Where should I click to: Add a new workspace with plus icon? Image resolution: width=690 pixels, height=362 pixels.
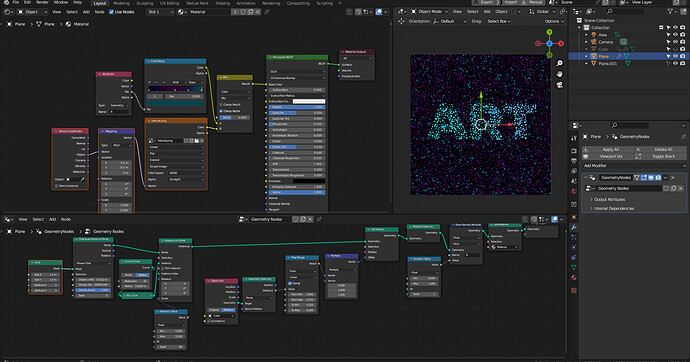tap(340, 3)
